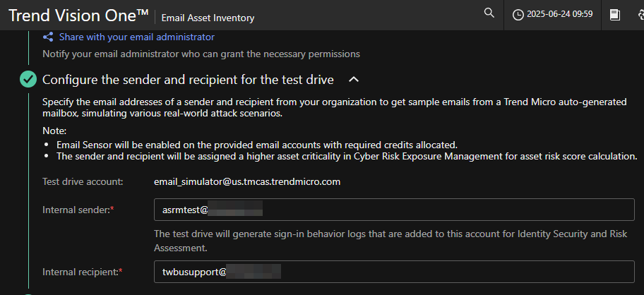
Task: Click the next step circle at bottom left
Action: click(x=28, y=293)
